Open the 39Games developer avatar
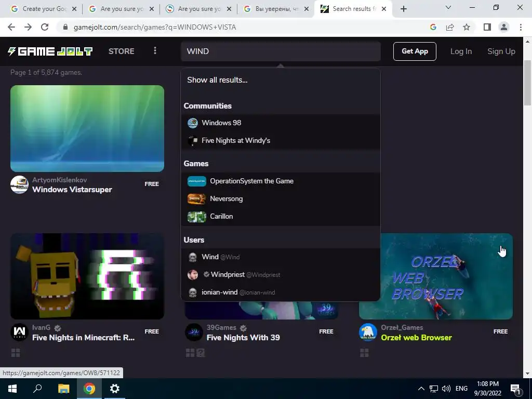This screenshot has width=532, height=399. point(194,332)
